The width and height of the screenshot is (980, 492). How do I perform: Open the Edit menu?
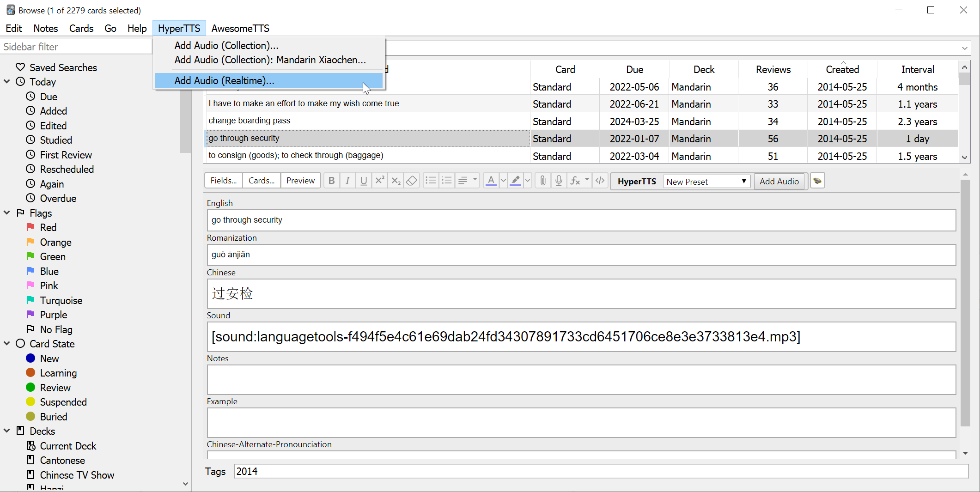coord(14,28)
